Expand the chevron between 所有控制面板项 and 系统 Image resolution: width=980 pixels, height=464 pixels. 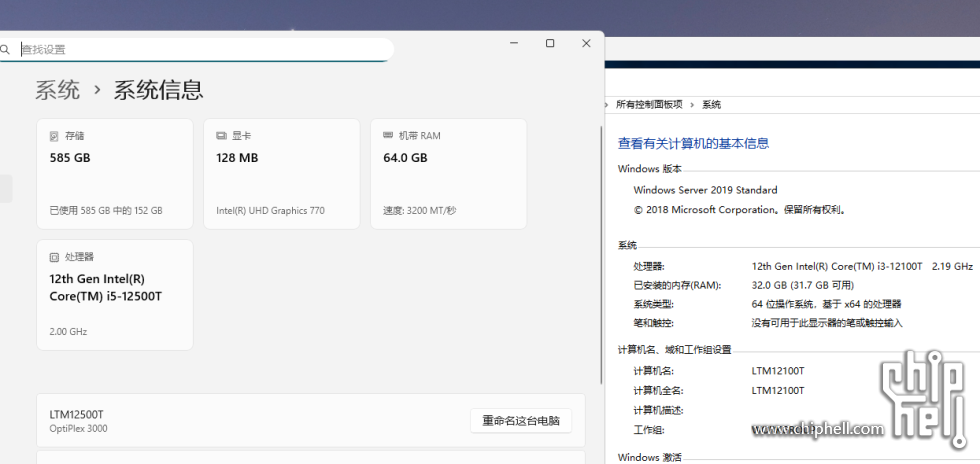coord(692,104)
